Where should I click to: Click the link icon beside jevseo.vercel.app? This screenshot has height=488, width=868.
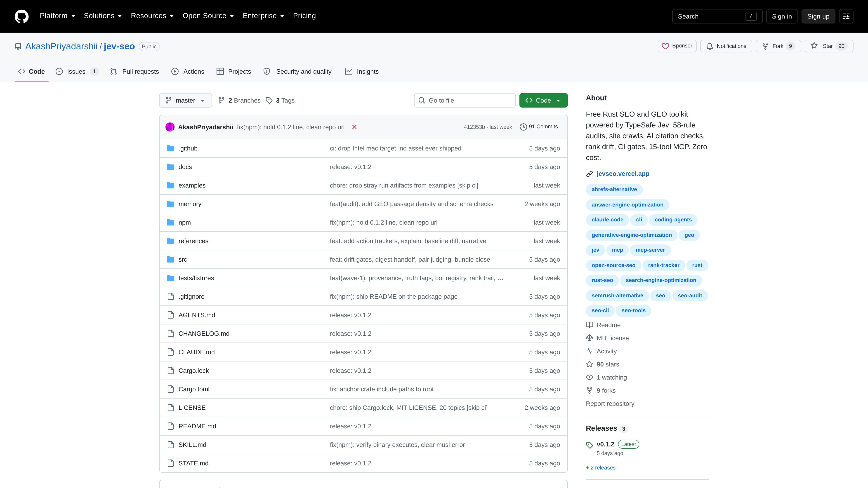point(589,174)
